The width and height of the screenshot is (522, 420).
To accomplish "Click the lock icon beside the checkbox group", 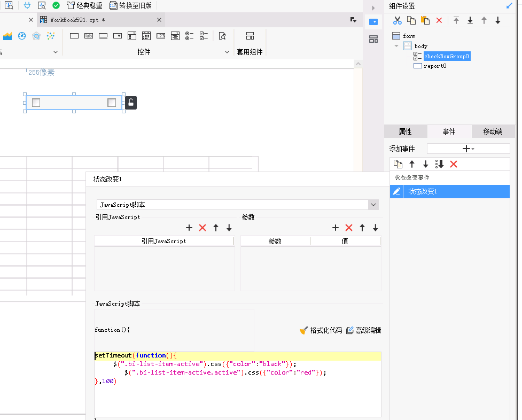I will (131, 103).
